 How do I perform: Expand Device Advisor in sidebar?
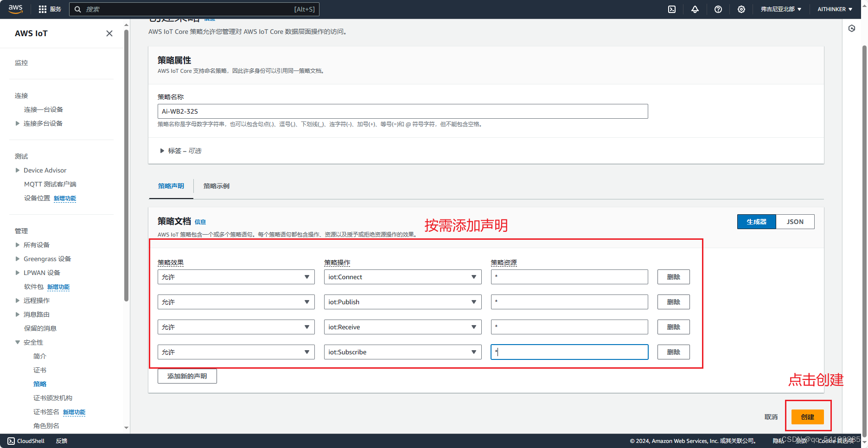coord(18,170)
